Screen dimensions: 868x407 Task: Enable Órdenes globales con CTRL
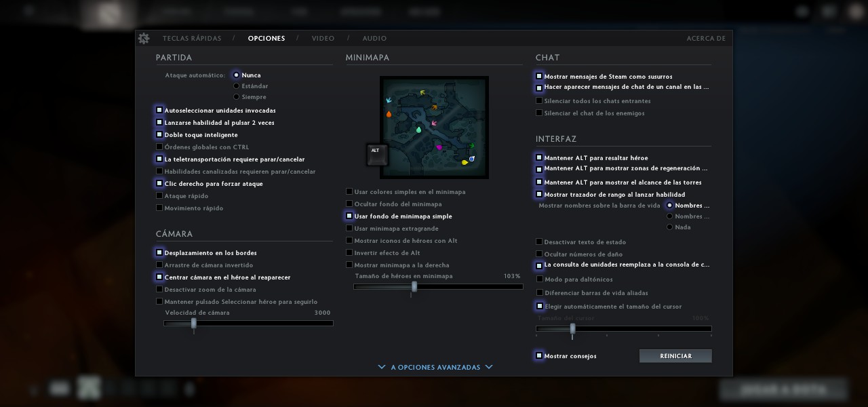click(159, 147)
